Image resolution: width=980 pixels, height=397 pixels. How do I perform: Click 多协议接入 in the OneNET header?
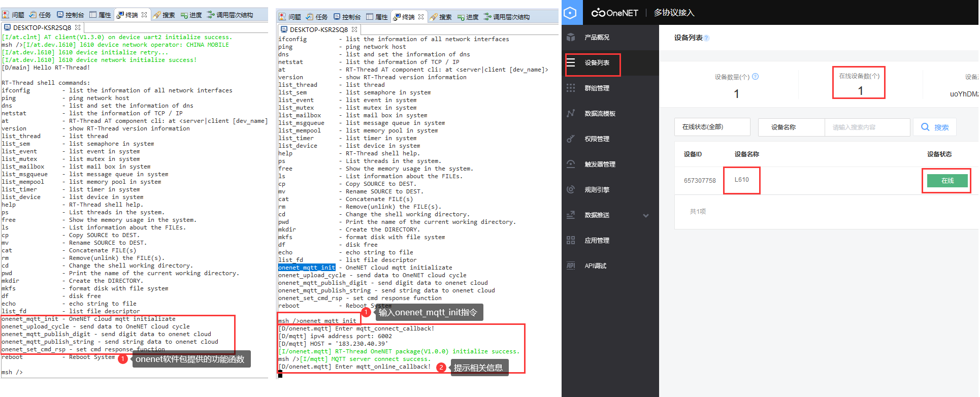tap(674, 13)
